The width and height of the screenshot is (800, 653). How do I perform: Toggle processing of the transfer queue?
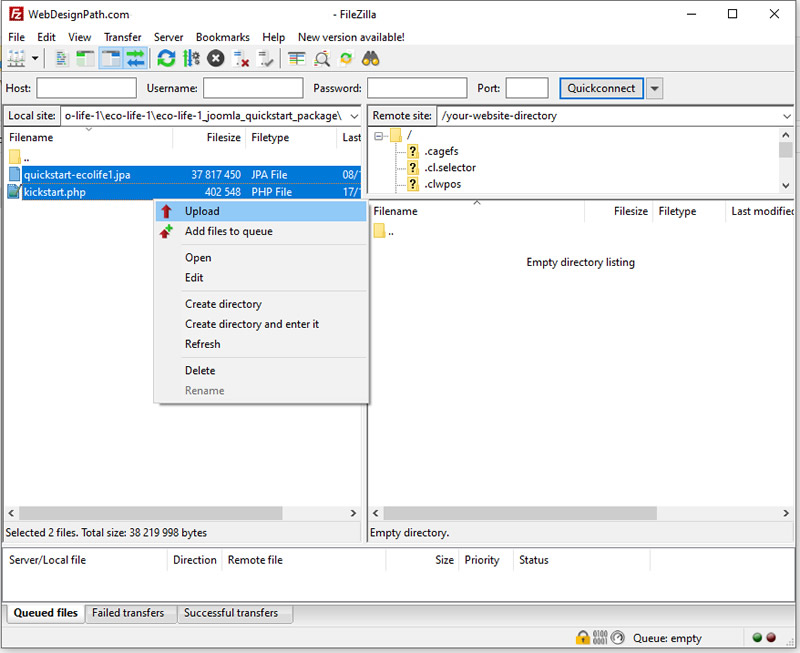click(191, 59)
